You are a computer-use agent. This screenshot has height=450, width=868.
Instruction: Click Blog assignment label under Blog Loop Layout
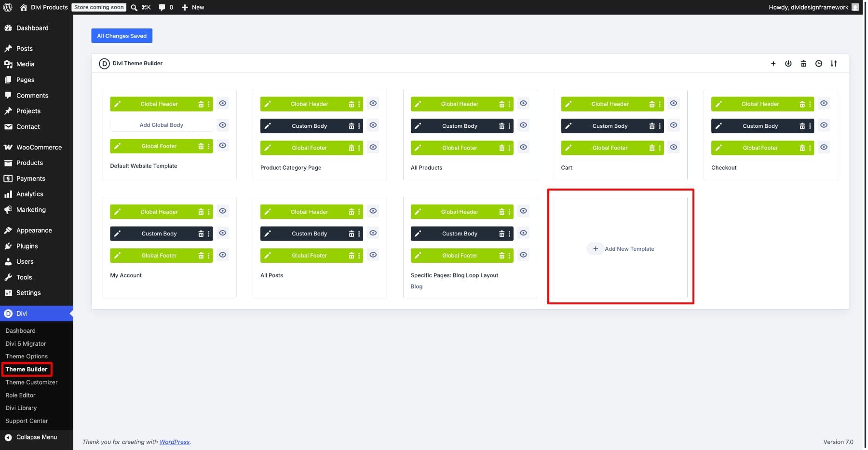tap(417, 286)
